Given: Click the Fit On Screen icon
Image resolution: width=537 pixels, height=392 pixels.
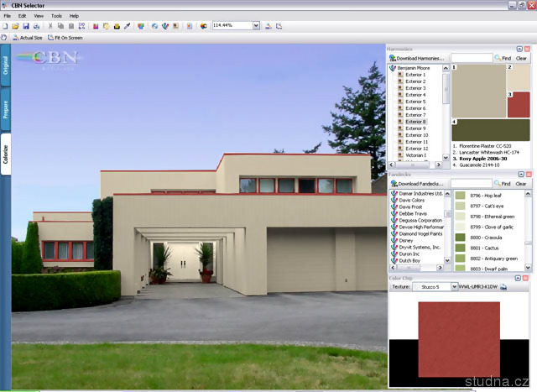Looking at the screenshot, I should pyautogui.click(x=51, y=38).
